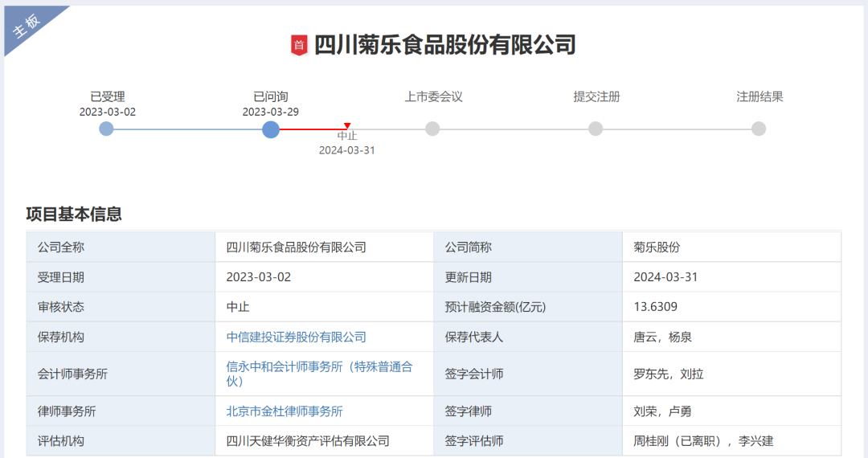Click the 审核状态 label cell
The width and height of the screenshot is (868, 458).
click(121, 307)
